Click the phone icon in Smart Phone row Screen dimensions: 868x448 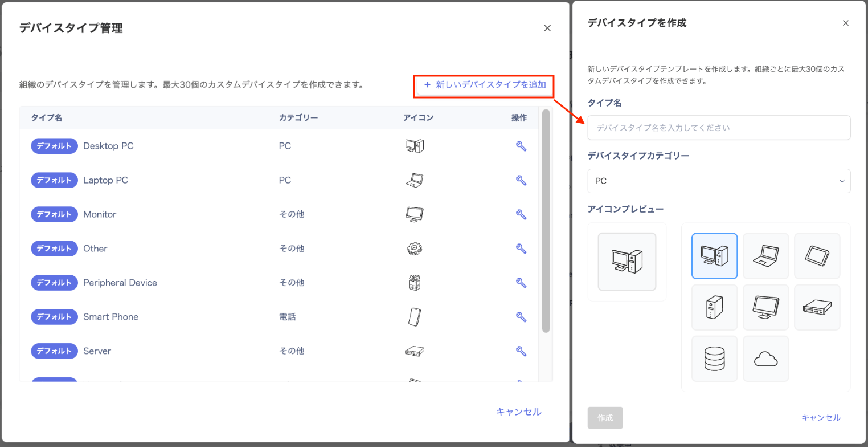pyautogui.click(x=415, y=317)
